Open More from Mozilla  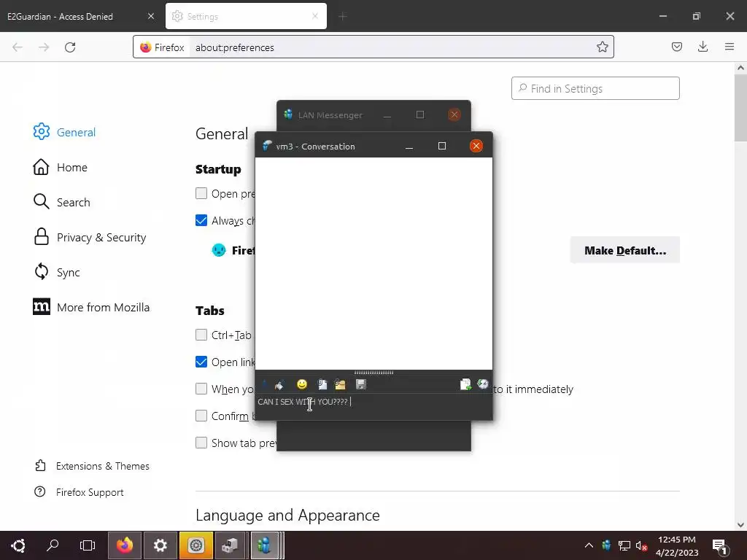91,307
